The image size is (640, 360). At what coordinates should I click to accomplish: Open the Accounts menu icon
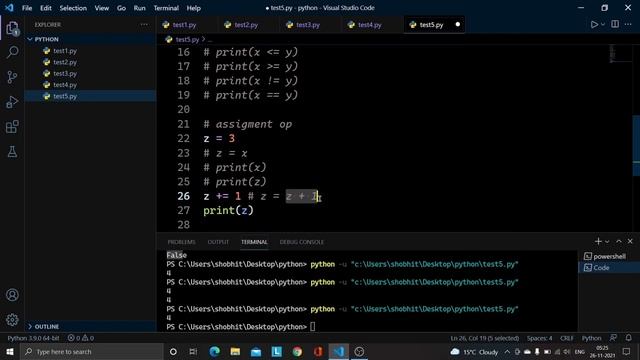pyautogui.click(x=12, y=295)
